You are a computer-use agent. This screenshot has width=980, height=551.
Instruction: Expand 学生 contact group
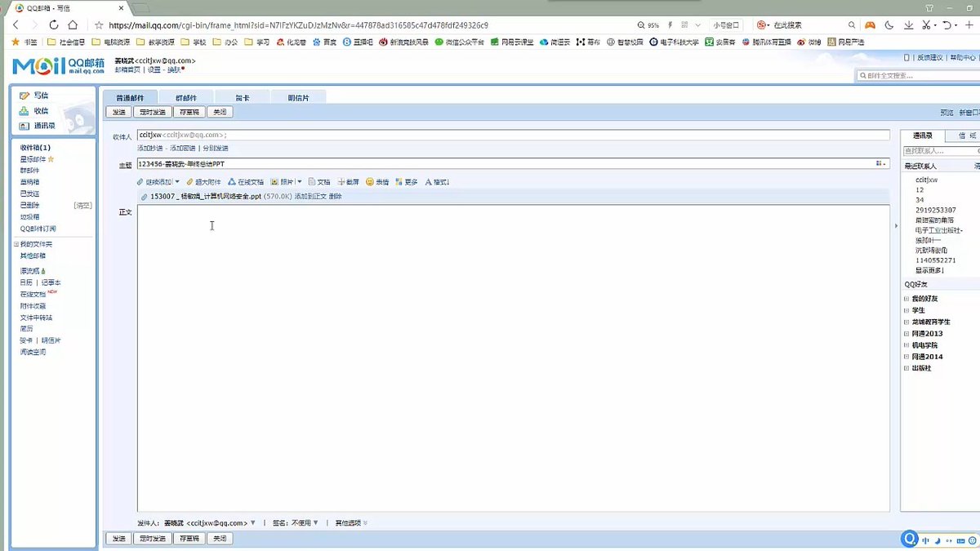(906, 310)
